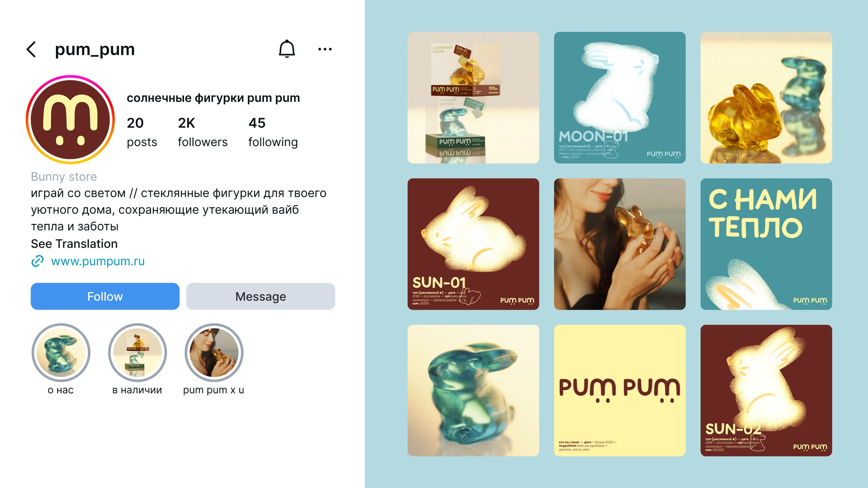Click the pum pum profile avatar
The height and width of the screenshot is (488, 868).
pos(70,119)
